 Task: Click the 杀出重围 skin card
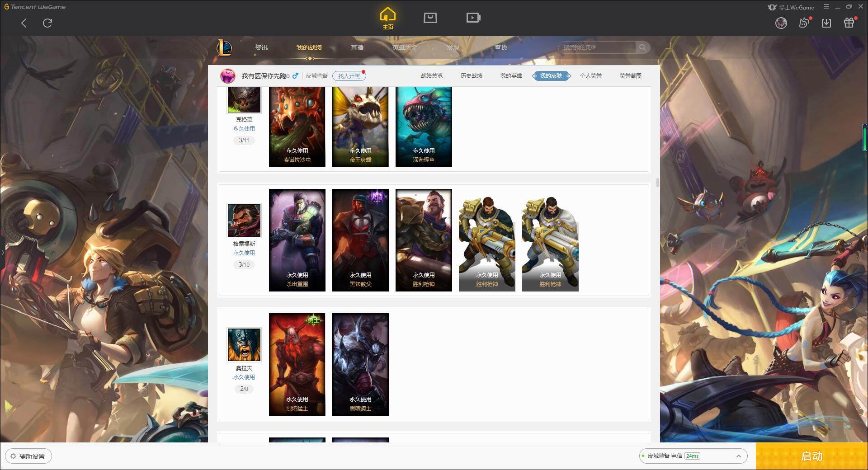297,240
